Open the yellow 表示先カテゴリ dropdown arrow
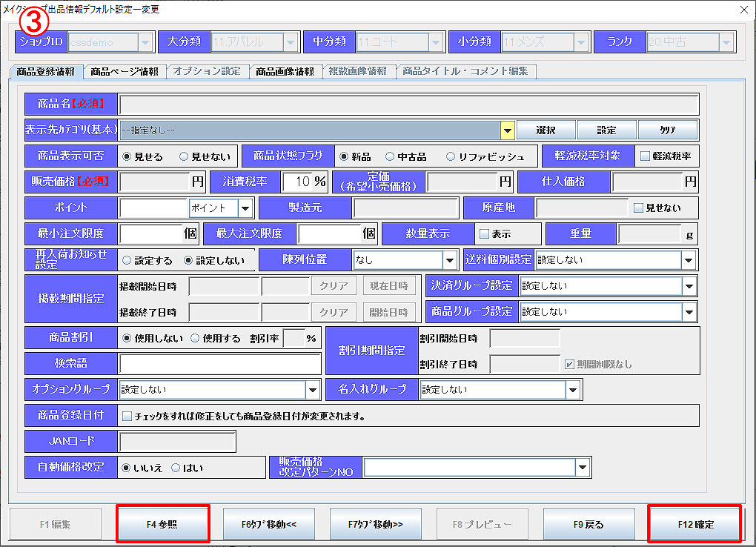Screen dimensions: 756x547 [507, 130]
